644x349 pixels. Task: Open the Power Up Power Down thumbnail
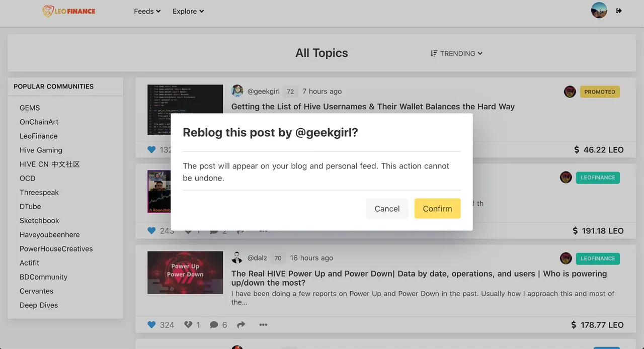(185, 273)
